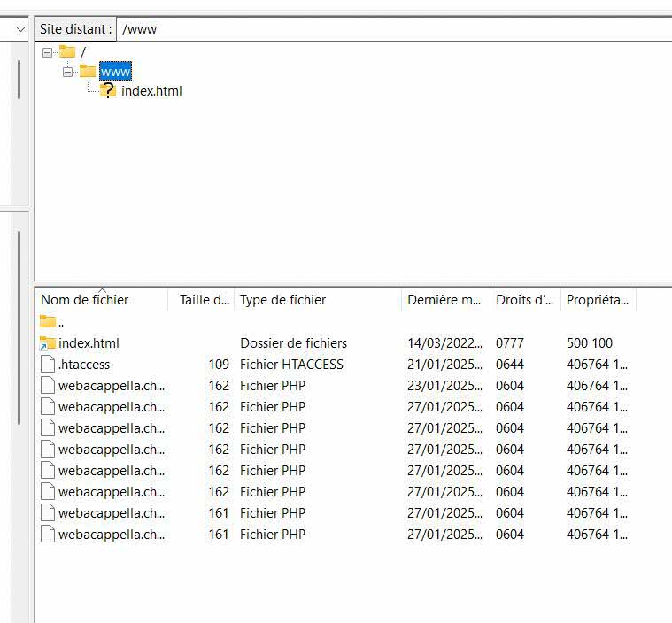Click the parent directory ".." folder icon

tap(48, 321)
